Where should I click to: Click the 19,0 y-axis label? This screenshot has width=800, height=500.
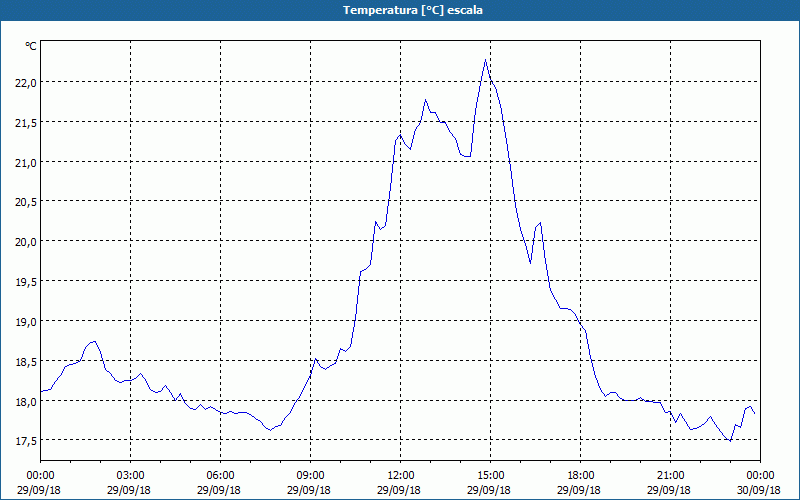pos(26,322)
